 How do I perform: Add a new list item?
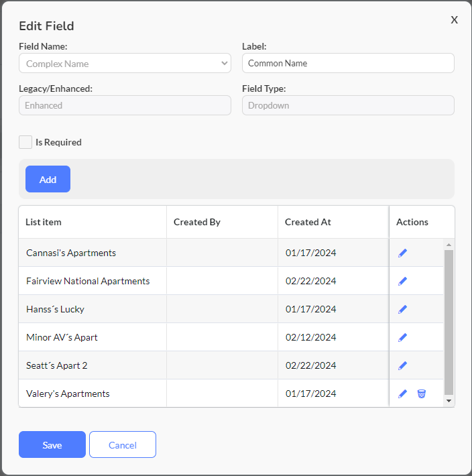[x=48, y=179]
